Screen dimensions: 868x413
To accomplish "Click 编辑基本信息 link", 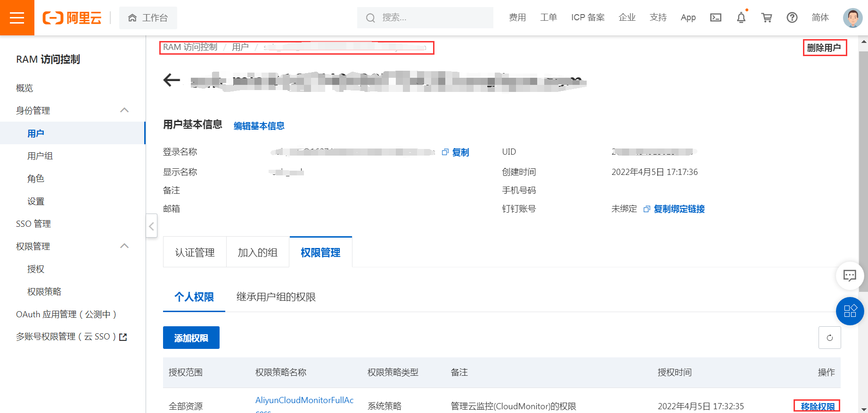I will 259,126.
